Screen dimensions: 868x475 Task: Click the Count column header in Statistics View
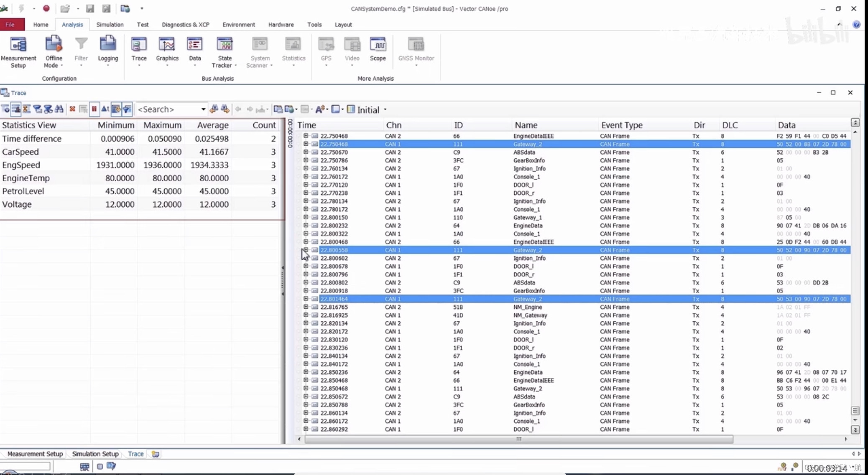(x=264, y=125)
